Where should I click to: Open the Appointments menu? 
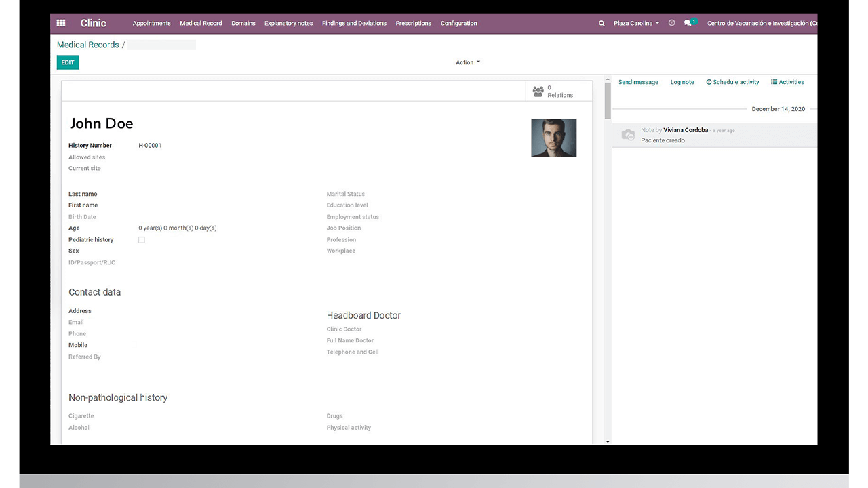point(151,23)
